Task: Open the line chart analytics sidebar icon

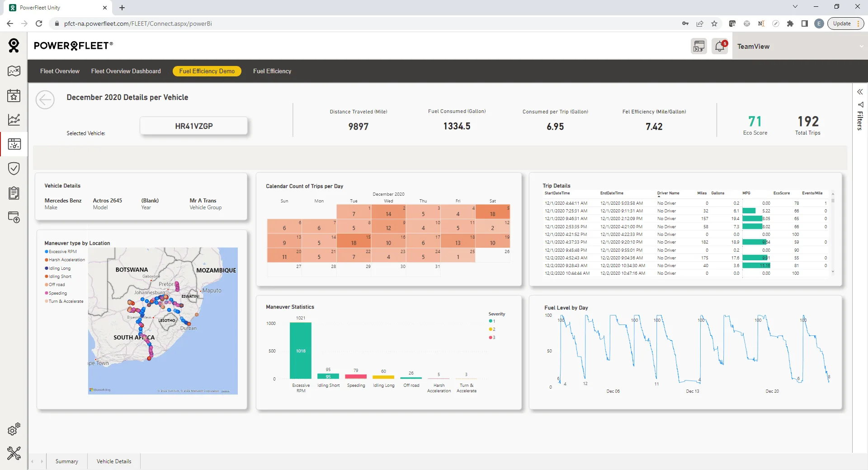Action: 14,119
